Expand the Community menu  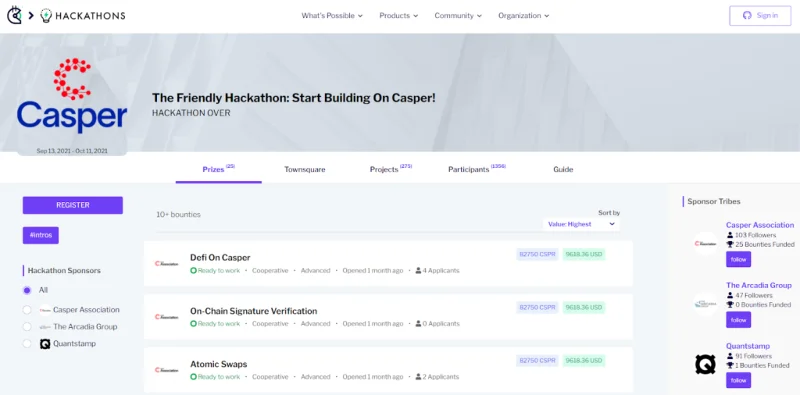pyautogui.click(x=458, y=16)
